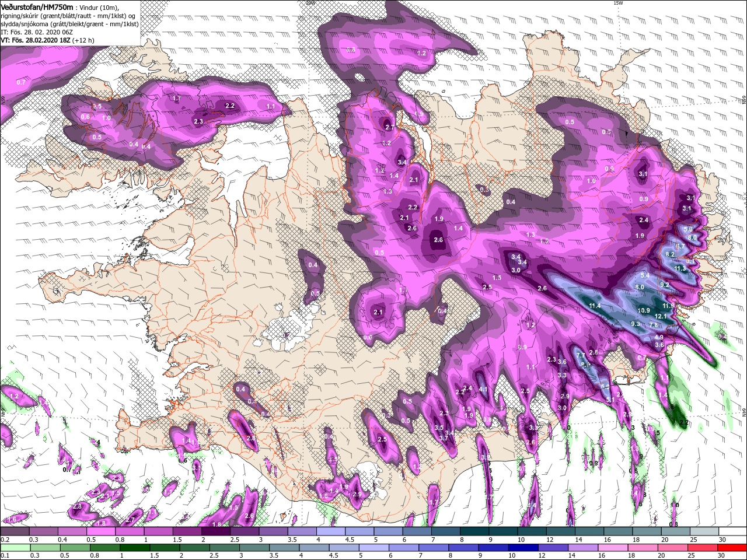Click the 9.3 precipitation value on map

[x=636, y=324]
